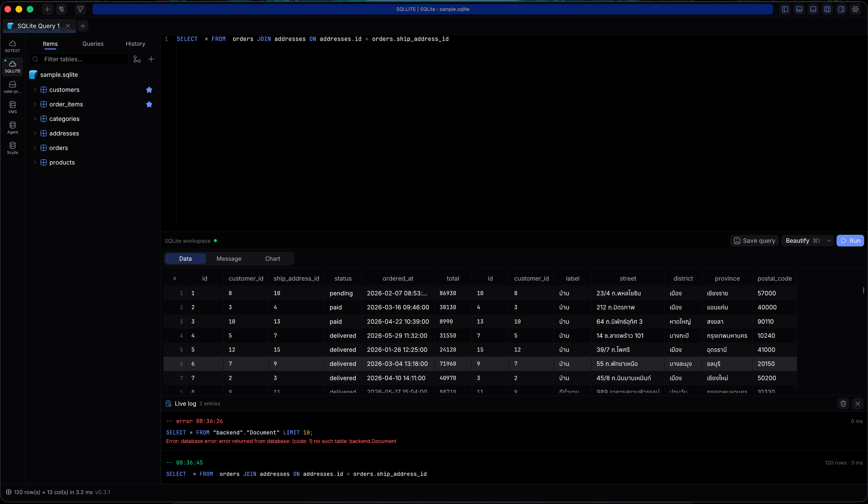Open settings via the gear icon
Viewport: 868px width, 504px height.
856,9
